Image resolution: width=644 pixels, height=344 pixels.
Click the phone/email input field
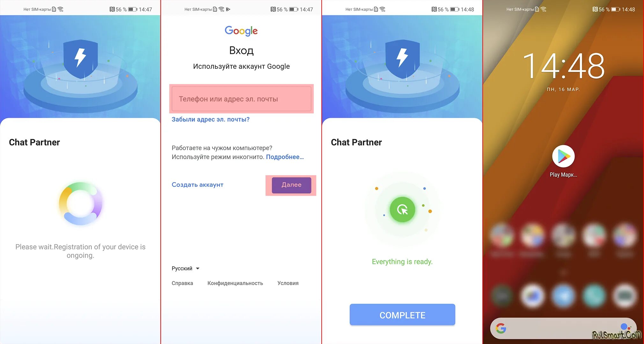pos(242,98)
